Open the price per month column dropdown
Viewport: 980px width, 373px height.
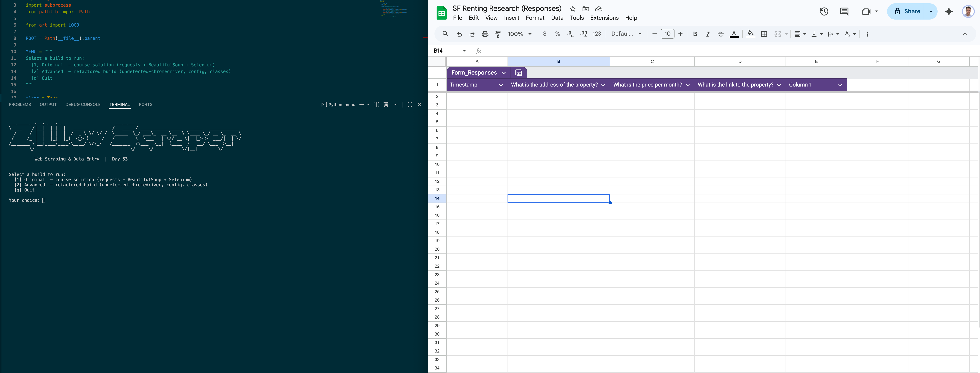(x=687, y=85)
